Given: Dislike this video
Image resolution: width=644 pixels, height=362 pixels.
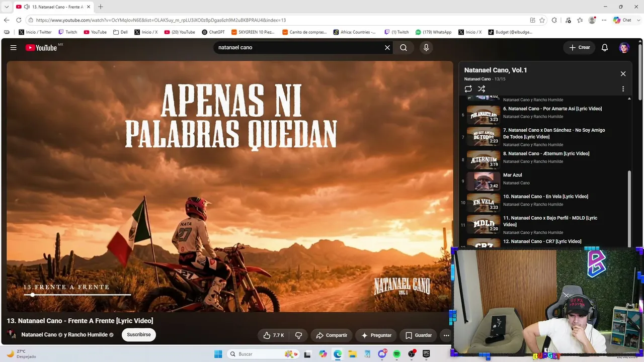Looking at the screenshot, I should pos(298,335).
